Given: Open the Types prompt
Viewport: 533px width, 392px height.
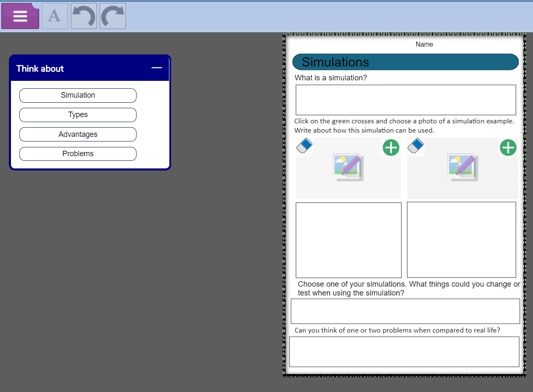Looking at the screenshot, I should pos(78,115).
